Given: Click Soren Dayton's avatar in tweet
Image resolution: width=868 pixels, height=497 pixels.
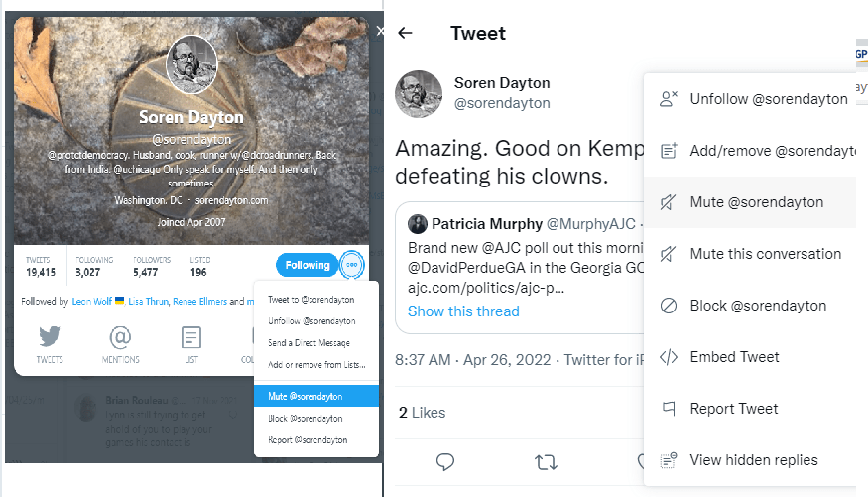Looking at the screenshot, I should 419,93.
